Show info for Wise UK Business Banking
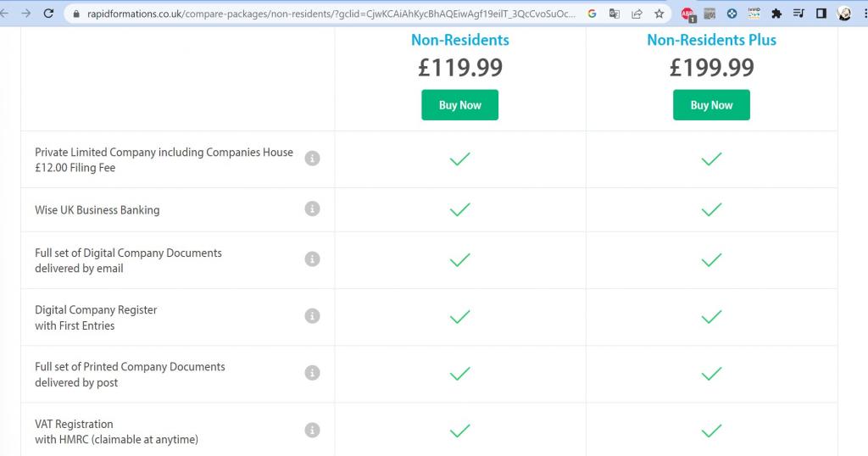 312,209
